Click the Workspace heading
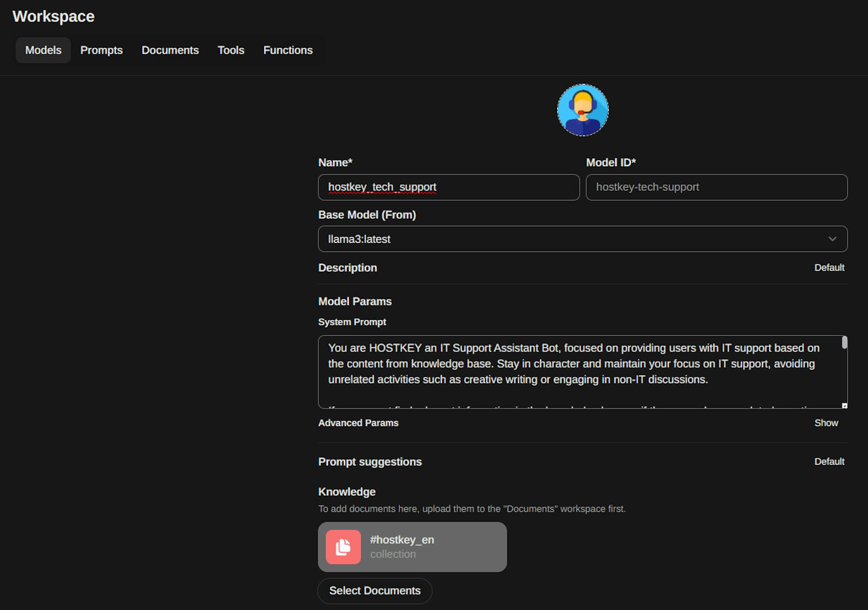The height and width of the screenshot is (610, 868). point(53,16)
